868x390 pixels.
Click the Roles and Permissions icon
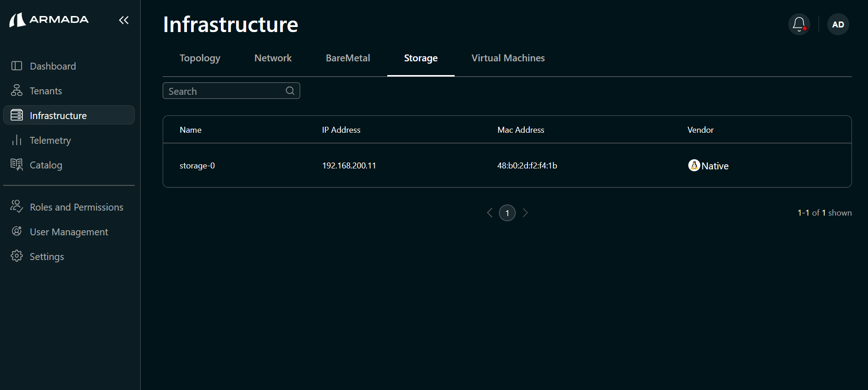(16, 206)
